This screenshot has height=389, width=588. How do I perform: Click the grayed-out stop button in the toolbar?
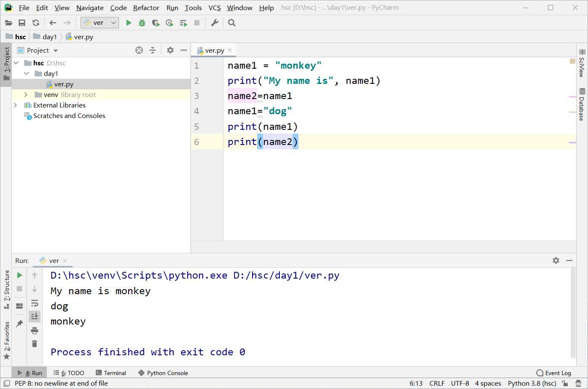(x=197, y=23)
